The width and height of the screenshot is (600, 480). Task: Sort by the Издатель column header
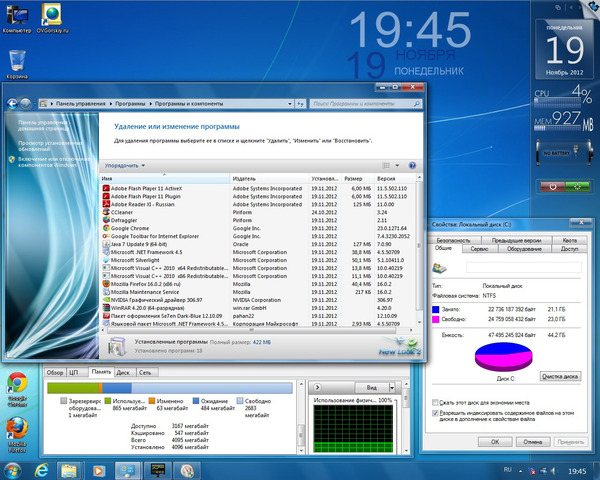269,179
